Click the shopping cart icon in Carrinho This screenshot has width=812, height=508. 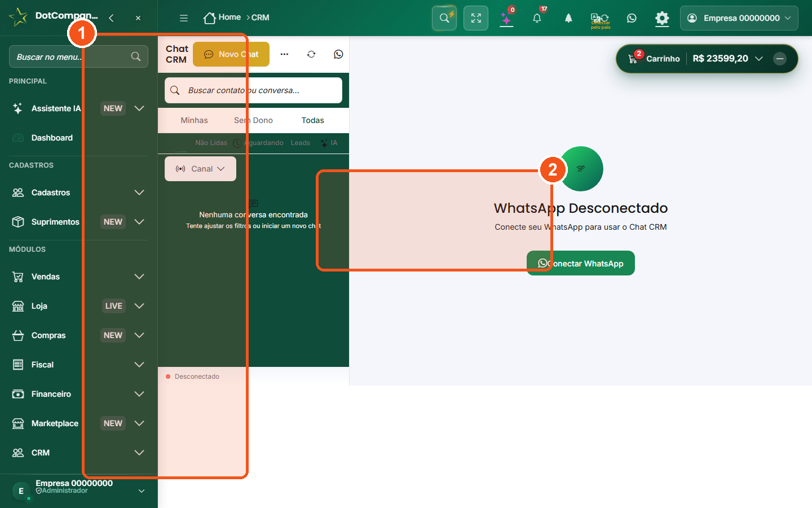pyautogui.click(x=633, y=59)
